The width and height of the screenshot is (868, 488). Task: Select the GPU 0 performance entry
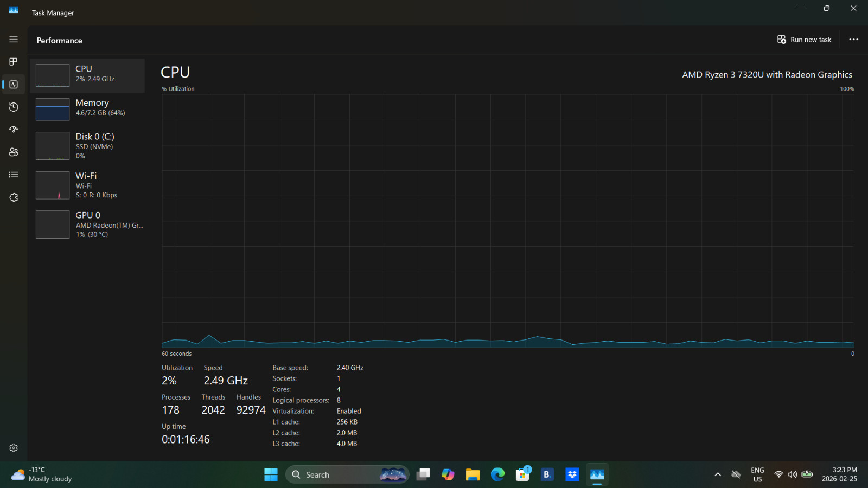pos(87,224)
